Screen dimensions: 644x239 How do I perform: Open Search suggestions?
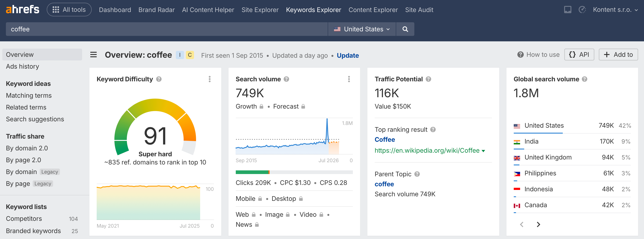pyautogui.click(x=35, y=119)
